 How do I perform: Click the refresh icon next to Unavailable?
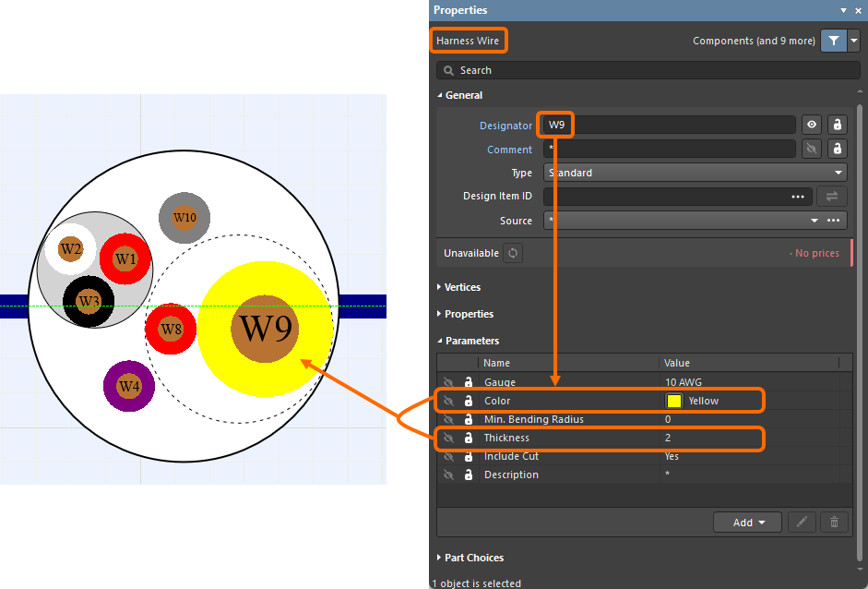coord(513,253)
